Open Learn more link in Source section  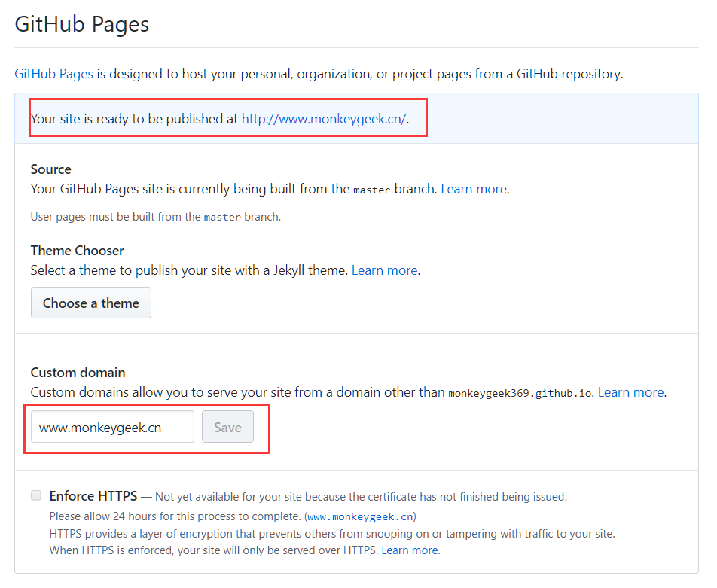point(474,189)
